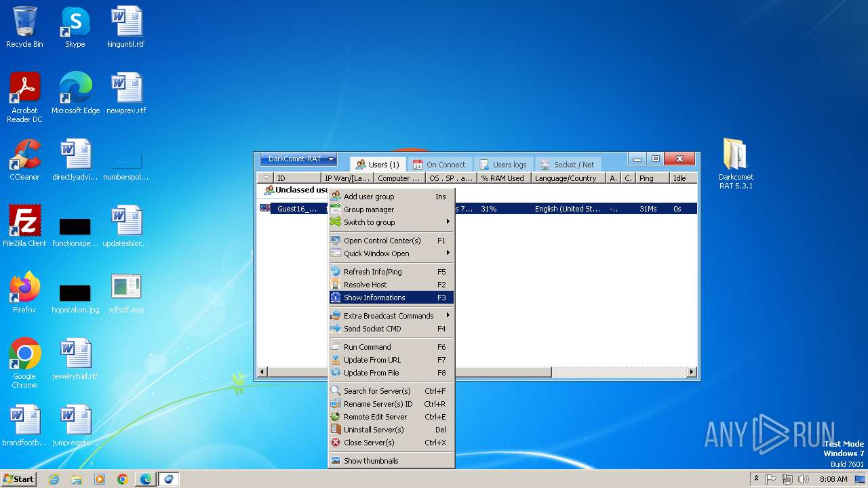Expand the Switch to group submenu arrow
The height and width of the screenshot is (488, 868).
(x=448, y=222)
